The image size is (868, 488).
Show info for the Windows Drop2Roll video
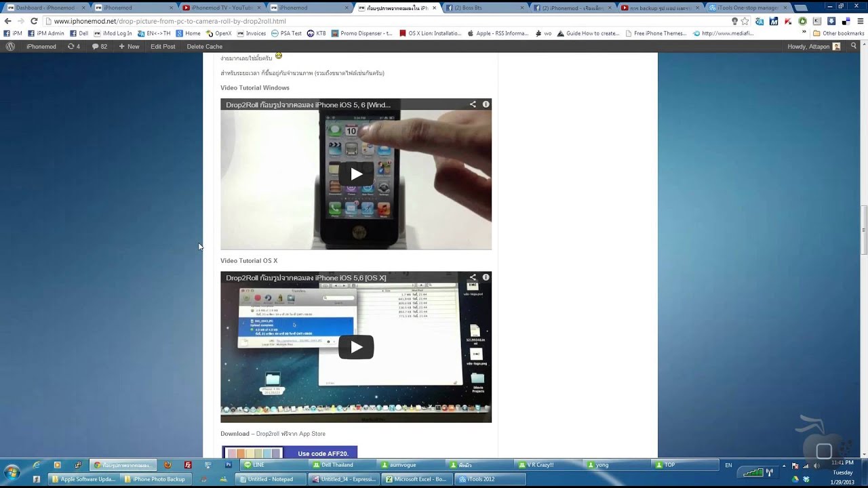[486, 104]
